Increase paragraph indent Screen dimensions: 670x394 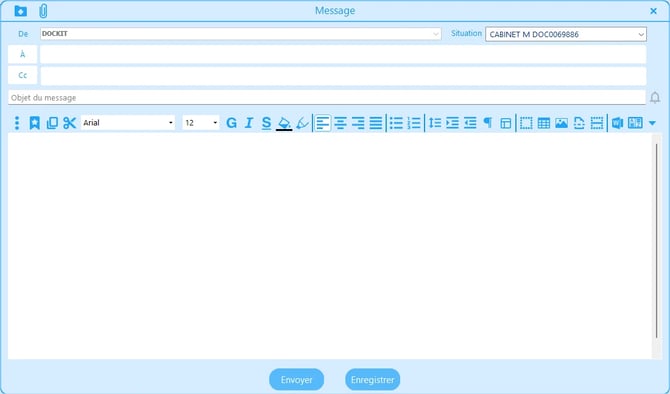[x=453, y=123]
